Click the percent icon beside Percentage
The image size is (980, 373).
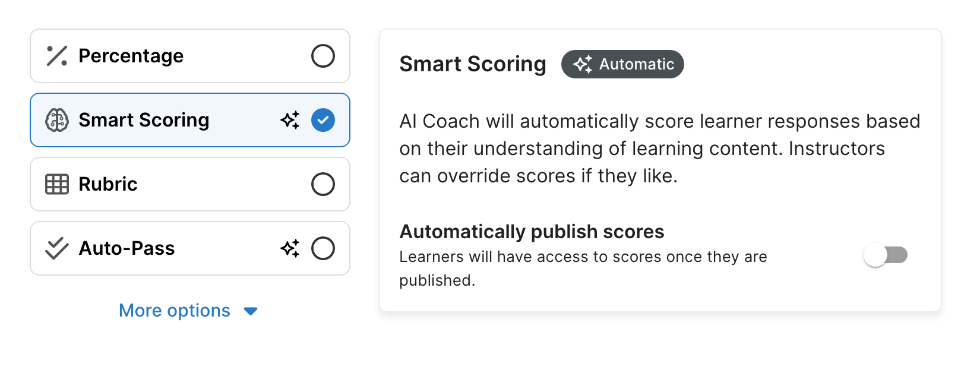point(57,56)
